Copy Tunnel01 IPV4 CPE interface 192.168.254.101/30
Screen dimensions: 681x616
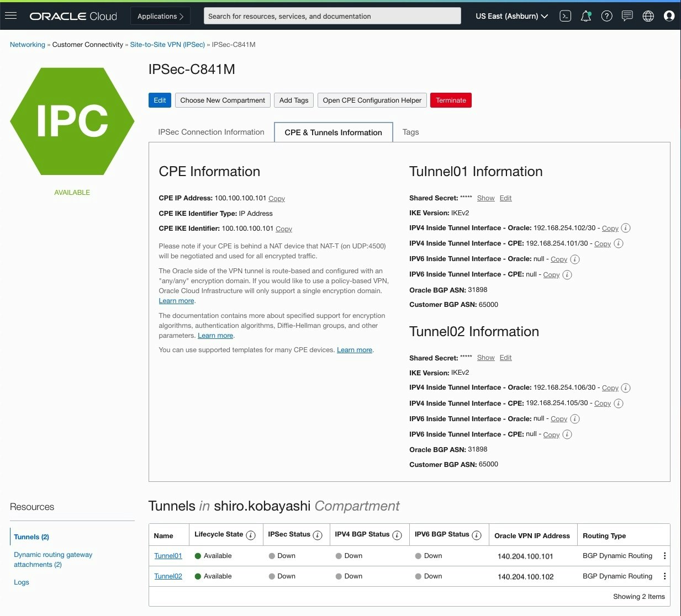tap(603, 244)
